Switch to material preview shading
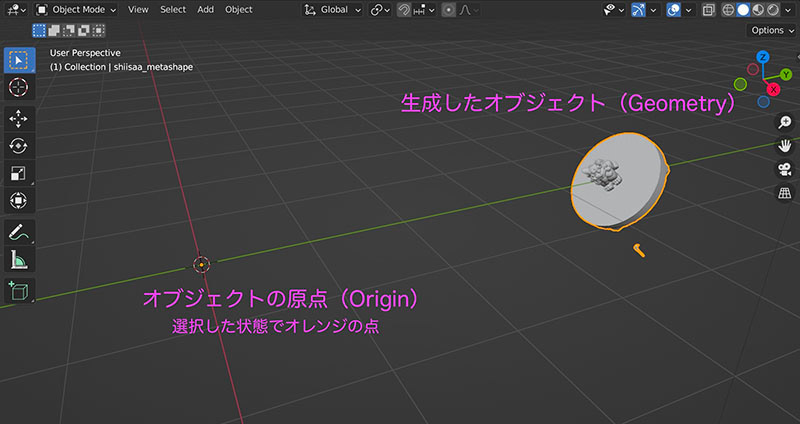This screenshot has height=424, width=800. pyautogui.click(x=758, y=10)
